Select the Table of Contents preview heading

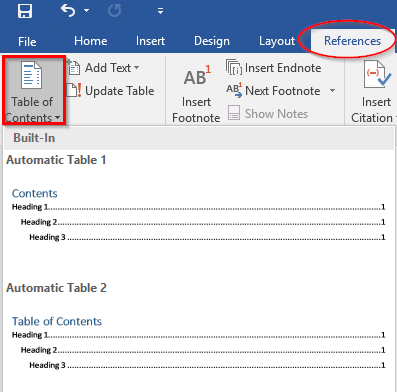tap(57, 321)
